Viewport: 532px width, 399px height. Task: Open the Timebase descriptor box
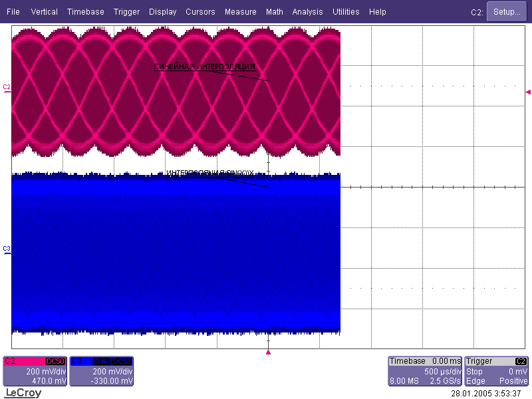click(424, 371)
